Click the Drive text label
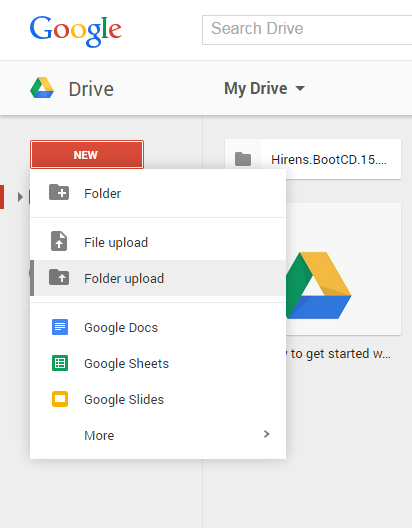Image resolution: width=412 pixels, height=528 pixels. pos(91,90)
